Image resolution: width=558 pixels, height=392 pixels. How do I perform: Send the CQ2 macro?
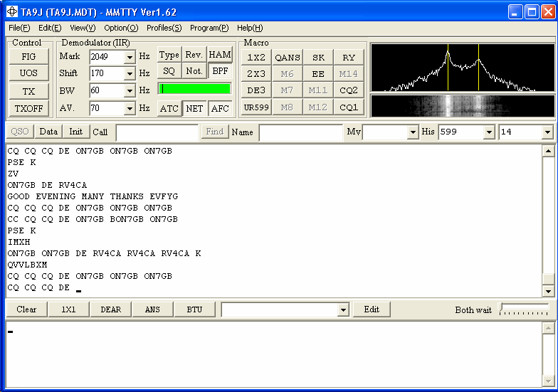click(349, 90)
